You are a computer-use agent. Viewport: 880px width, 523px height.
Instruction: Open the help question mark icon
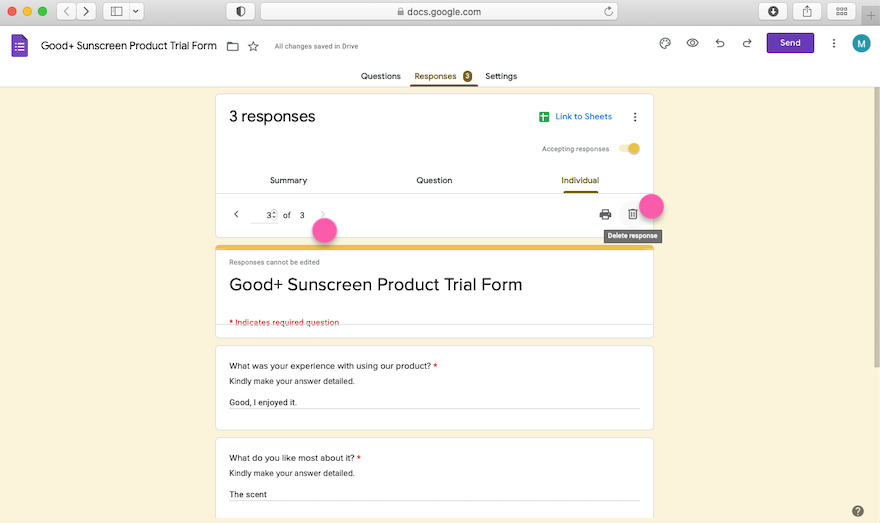[x=858, y=511]
